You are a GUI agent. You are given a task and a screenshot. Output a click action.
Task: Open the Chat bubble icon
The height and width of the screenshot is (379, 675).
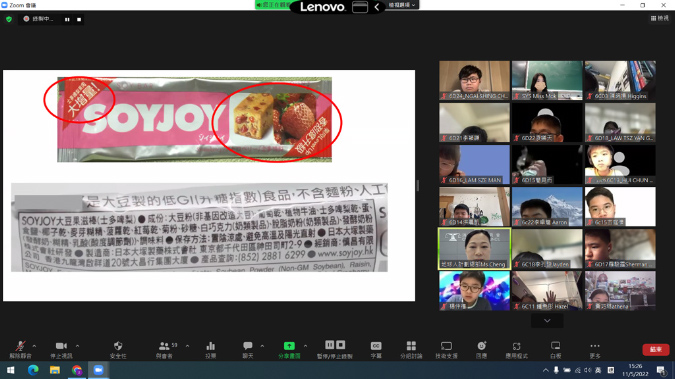[248, 349]
